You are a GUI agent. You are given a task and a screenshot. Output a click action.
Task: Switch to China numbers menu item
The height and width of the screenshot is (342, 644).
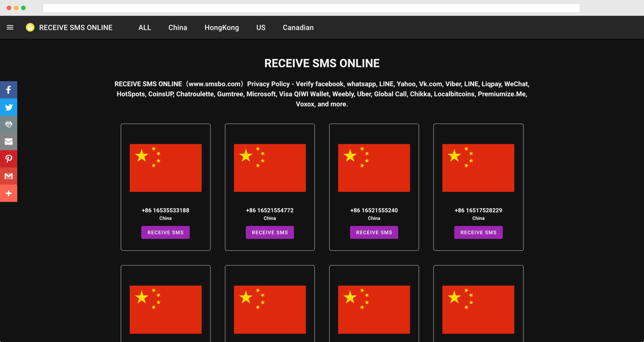(178, 28)
